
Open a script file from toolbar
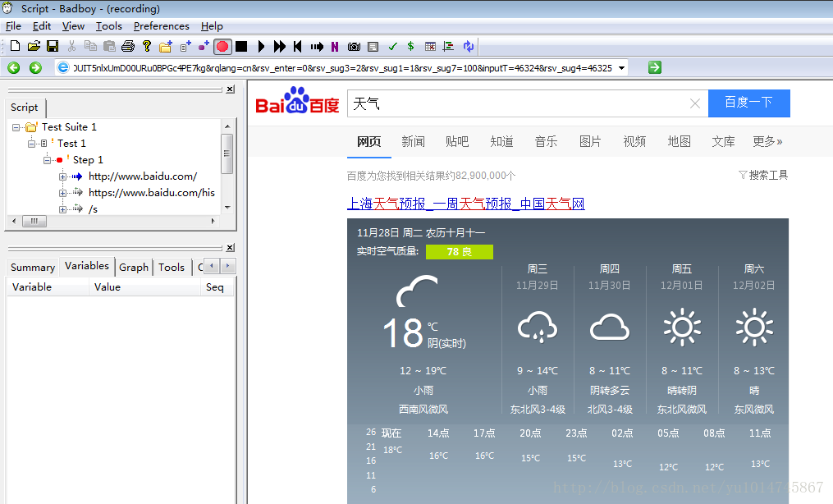coord(34,46)
